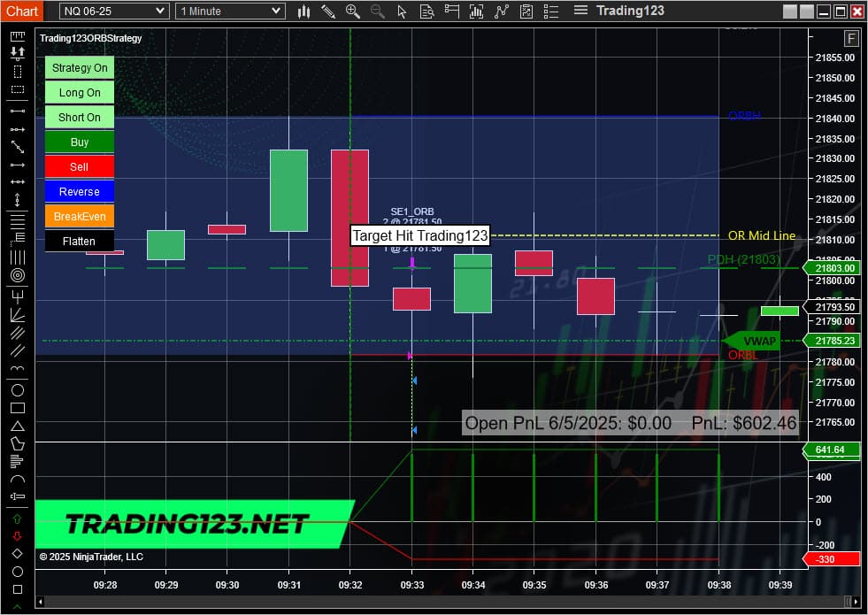Select the Fibonacci retracements tool
Viewport: 868px width, 615px height.
(x=18, y=221)
